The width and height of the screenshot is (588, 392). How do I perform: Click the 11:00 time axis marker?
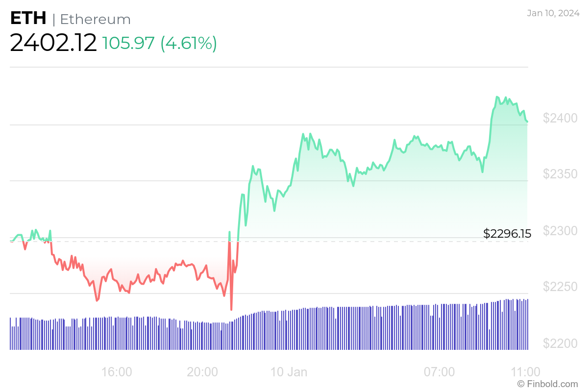pos(525,372)
